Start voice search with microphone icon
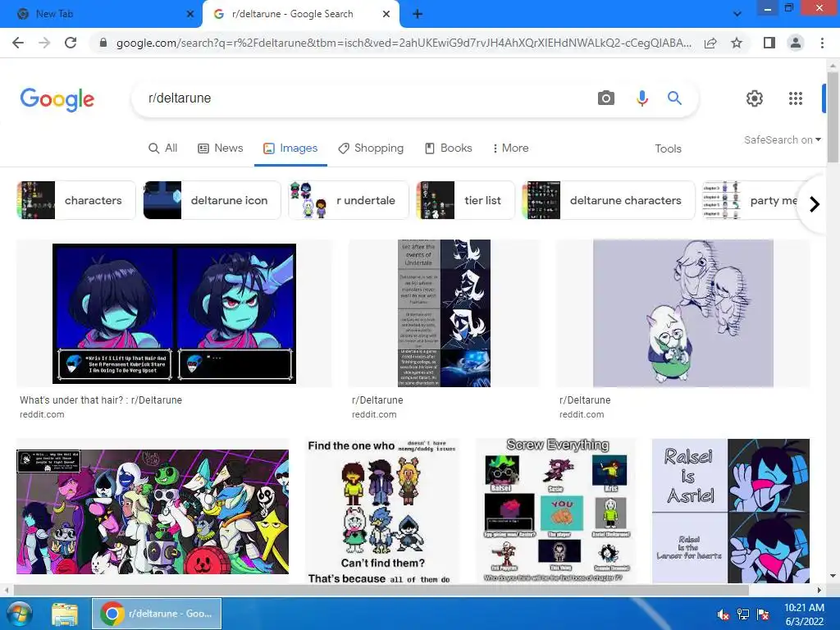 point(641,98)
